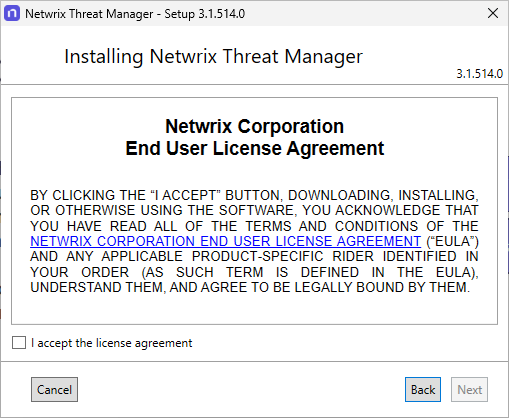Go back with the Back button
Screen dimensions: 509x418
[x=423, y=389]
